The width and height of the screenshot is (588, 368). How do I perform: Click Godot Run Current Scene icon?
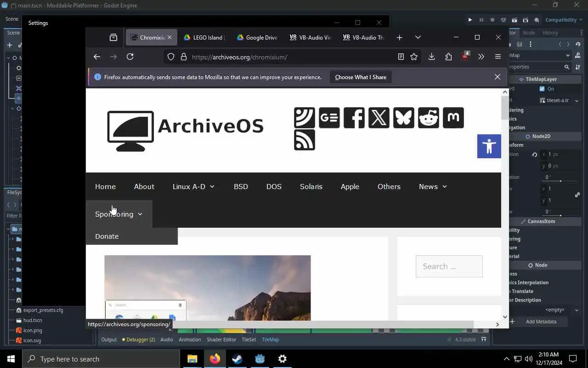click(514, 20)
